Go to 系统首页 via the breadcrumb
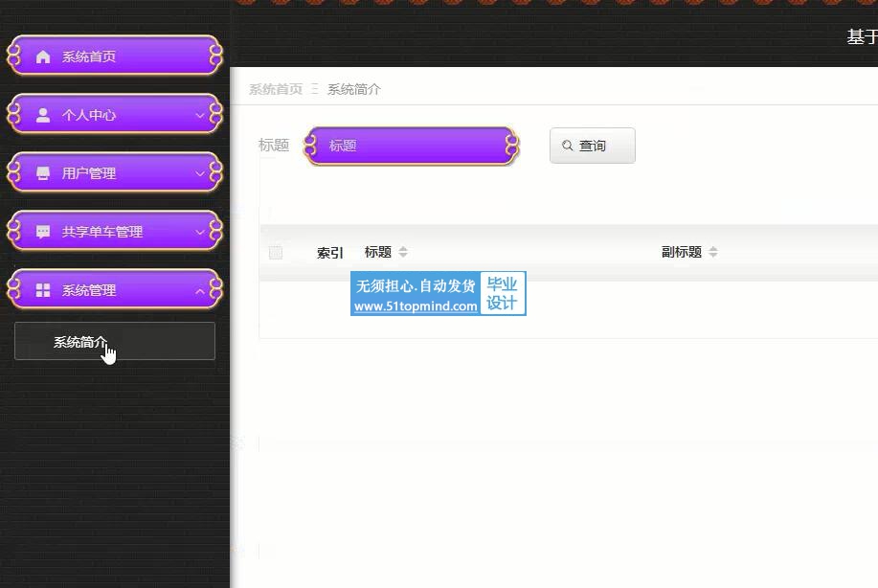 (276, 89)
